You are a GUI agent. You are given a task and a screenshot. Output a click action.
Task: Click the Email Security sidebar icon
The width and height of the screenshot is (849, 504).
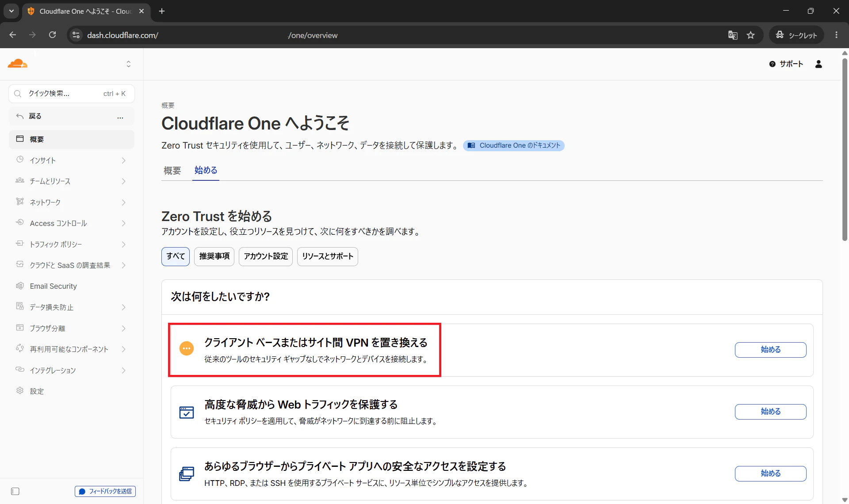tap(20, 286)
